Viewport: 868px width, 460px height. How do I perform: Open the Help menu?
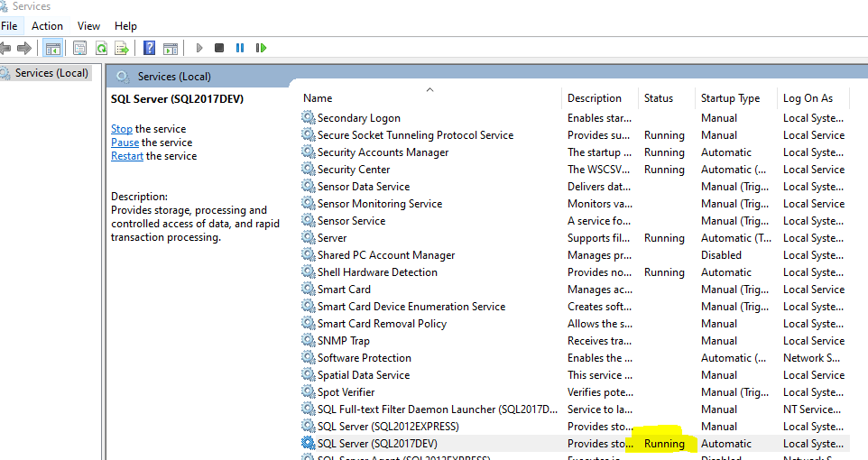(125, 26)
